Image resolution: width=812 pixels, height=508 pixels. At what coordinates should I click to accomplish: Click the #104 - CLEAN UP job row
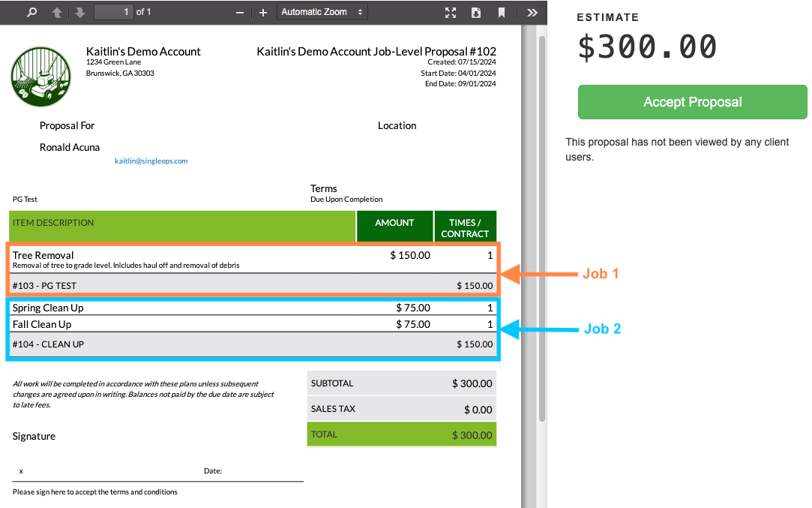coord(48,344)
